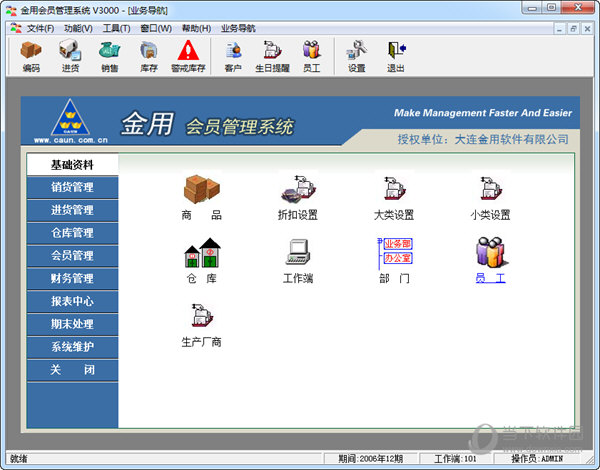Image resolution: width=600 pixels, height=470 pixels.
Task: Click the 就绪 status text
Action: (19, 459)
